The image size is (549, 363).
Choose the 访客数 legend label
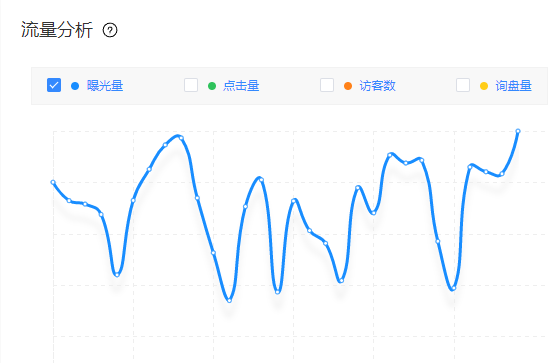(x=377, y=86)
